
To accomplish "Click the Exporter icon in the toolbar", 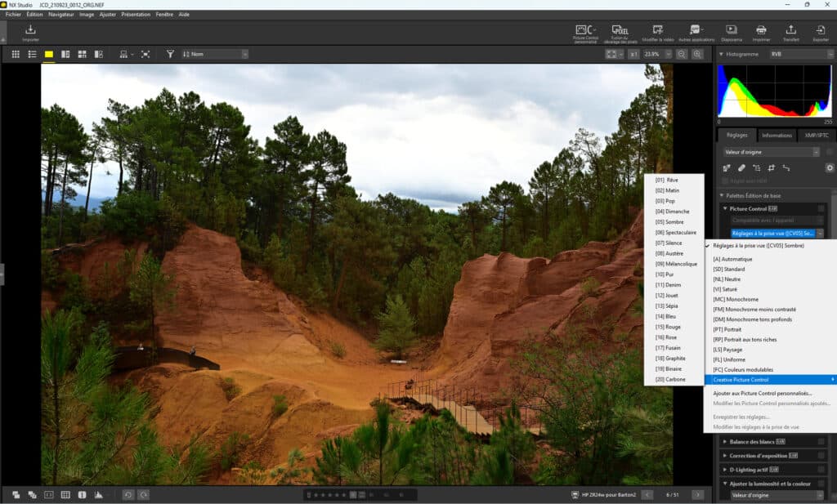I will click(820, 30).
